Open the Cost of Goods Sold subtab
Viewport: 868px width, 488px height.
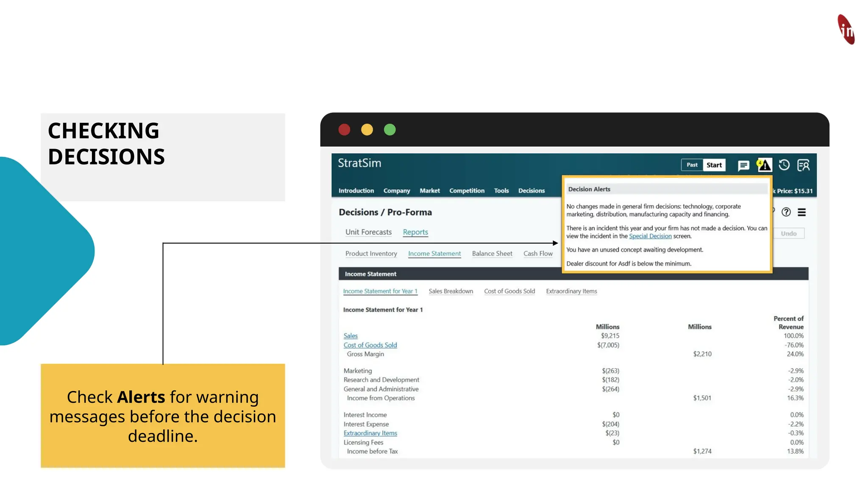(509, 291)
